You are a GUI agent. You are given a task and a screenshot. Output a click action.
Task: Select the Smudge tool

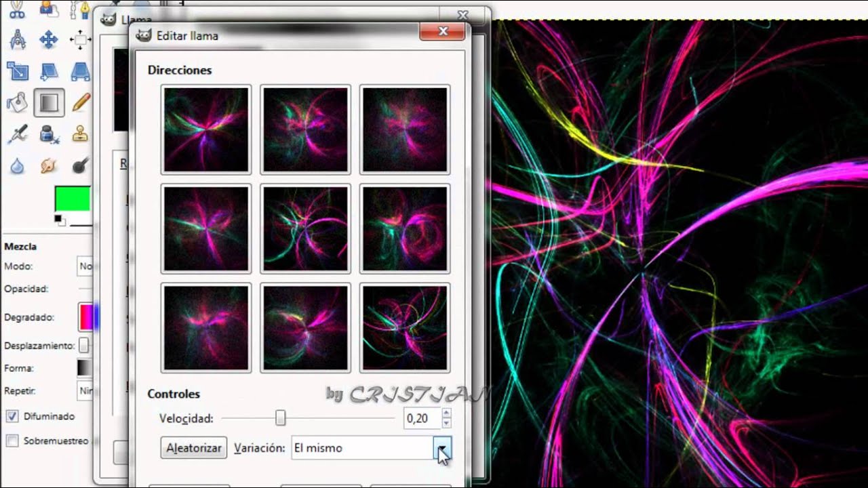click(x=49, y=165)
